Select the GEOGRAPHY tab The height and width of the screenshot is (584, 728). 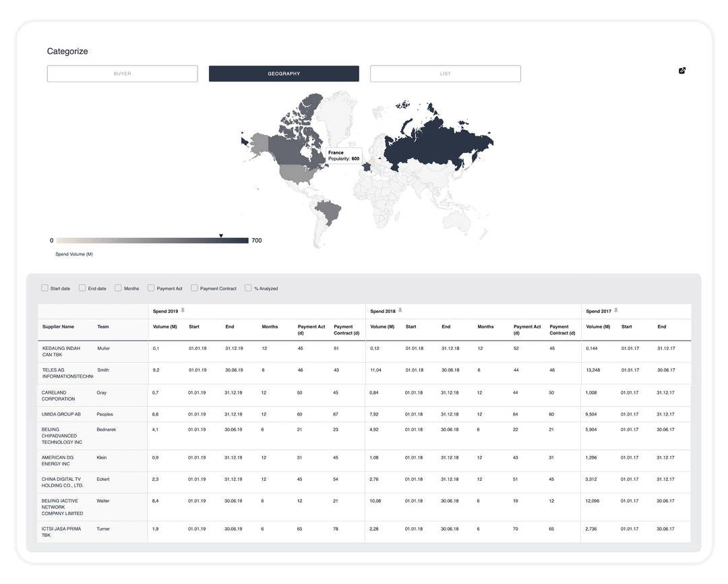(x=284, y=73)
